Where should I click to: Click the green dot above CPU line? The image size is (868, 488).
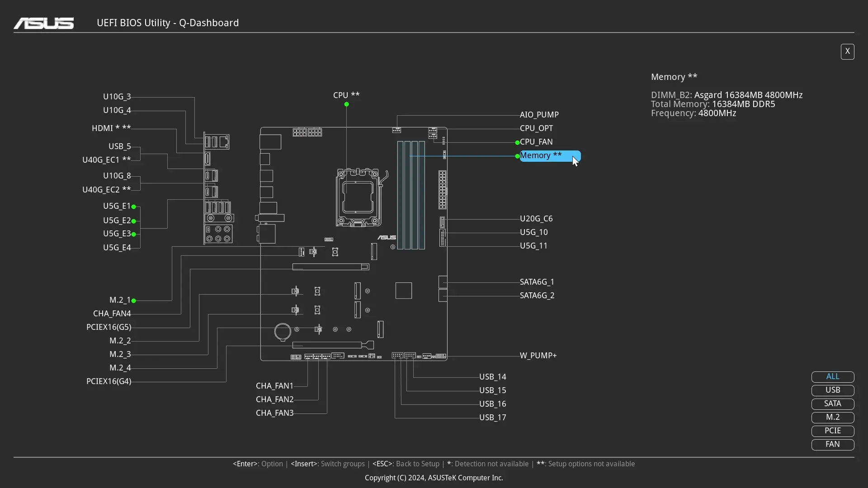pyautogui.click(x=346, y=104)
